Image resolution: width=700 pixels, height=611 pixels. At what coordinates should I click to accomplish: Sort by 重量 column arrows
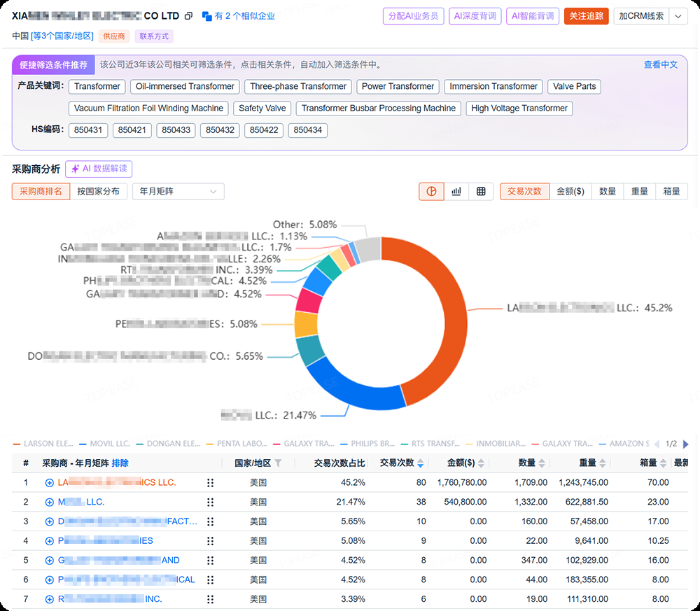click(x=602, y=463)
